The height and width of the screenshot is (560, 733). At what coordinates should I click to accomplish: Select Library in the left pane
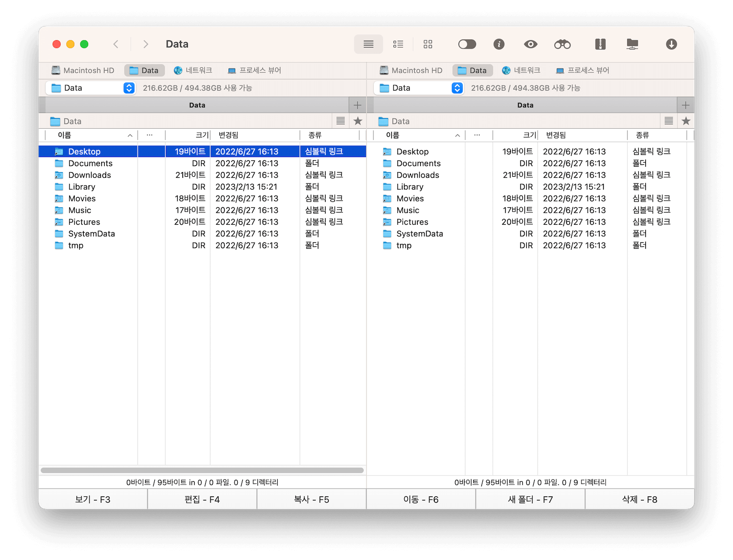[202, 186]
